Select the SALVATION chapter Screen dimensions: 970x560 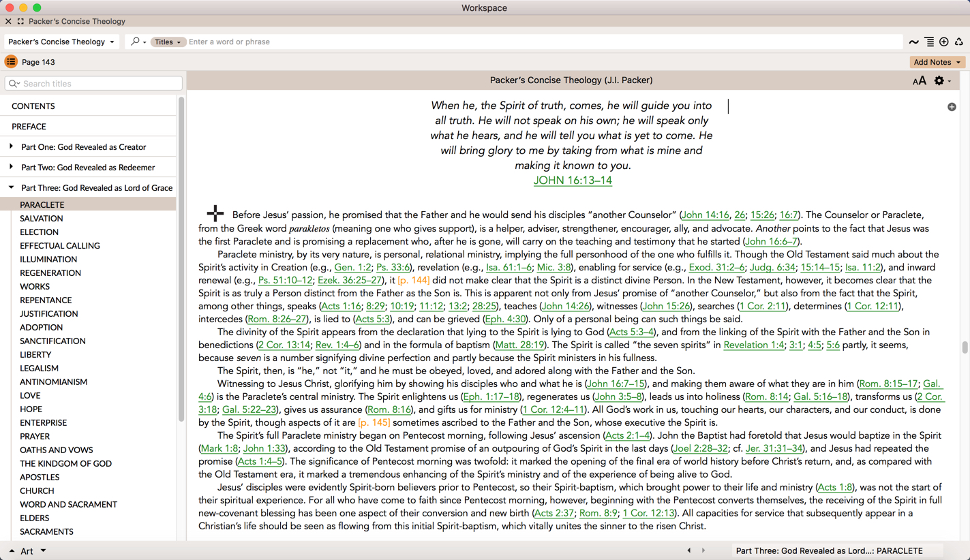tap(41, 219)
